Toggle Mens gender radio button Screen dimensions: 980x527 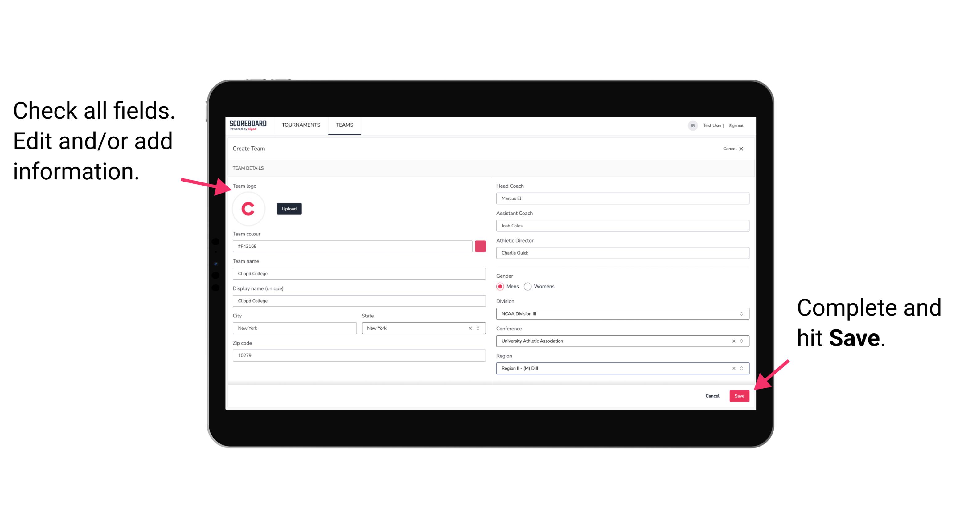pyautogui.click(x=500, y=286)
